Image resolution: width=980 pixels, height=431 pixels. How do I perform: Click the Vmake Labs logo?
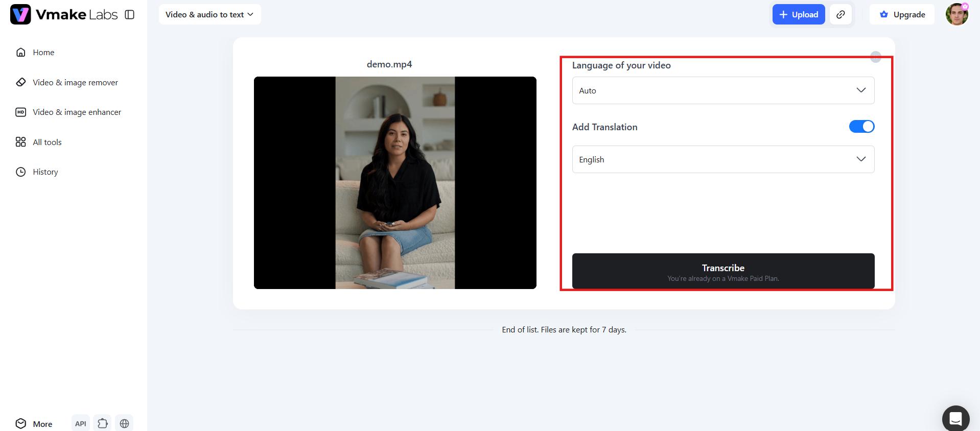[64, 14]
